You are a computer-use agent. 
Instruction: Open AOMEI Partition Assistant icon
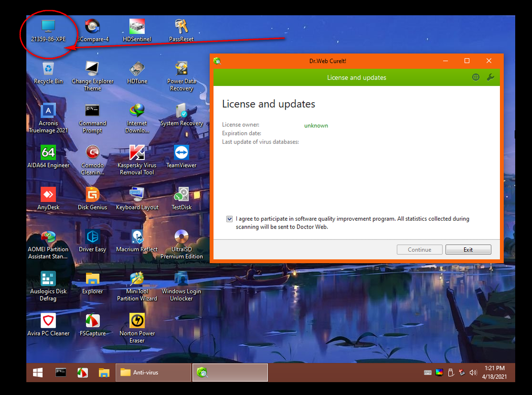pyautogui.click(x=48, y=244)
